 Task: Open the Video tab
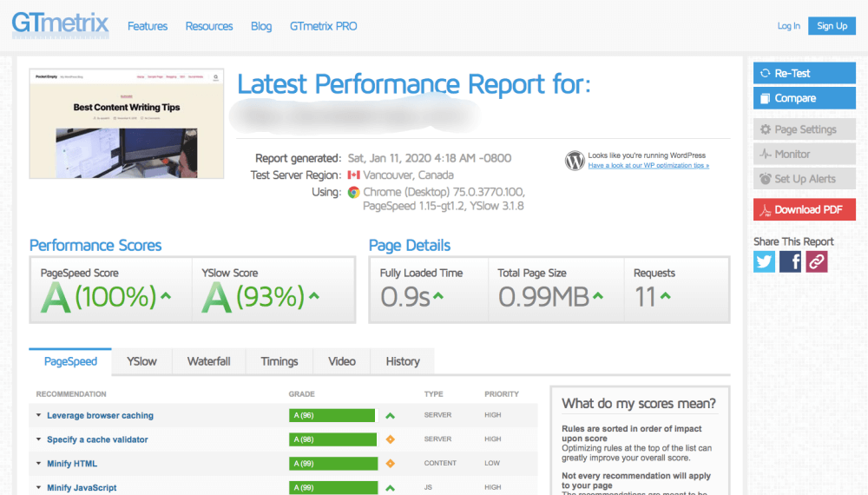pyautogui.click(x=341, y=361)
